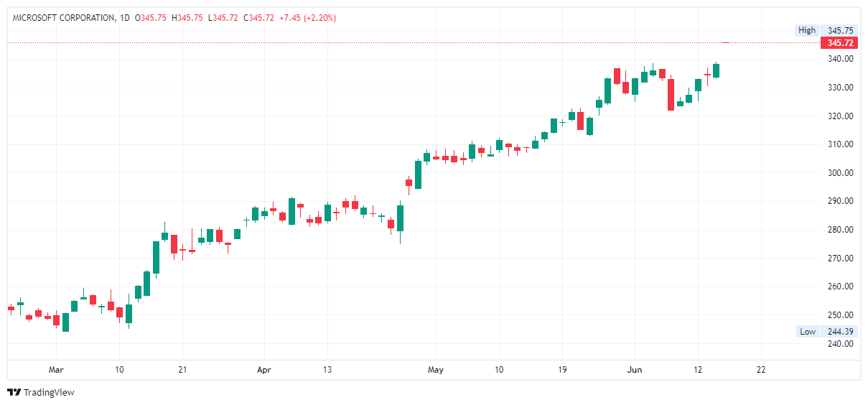Click the last green candle near 340
Screen dimensions: 868x405
point(716,70)
